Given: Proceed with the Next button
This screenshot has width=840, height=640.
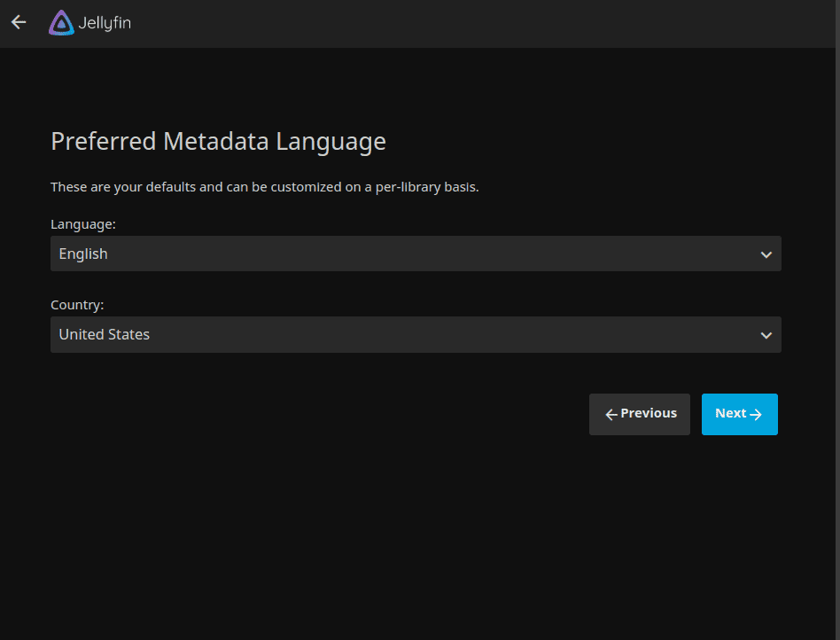Looking at the screenshot, I should point(739,414).
